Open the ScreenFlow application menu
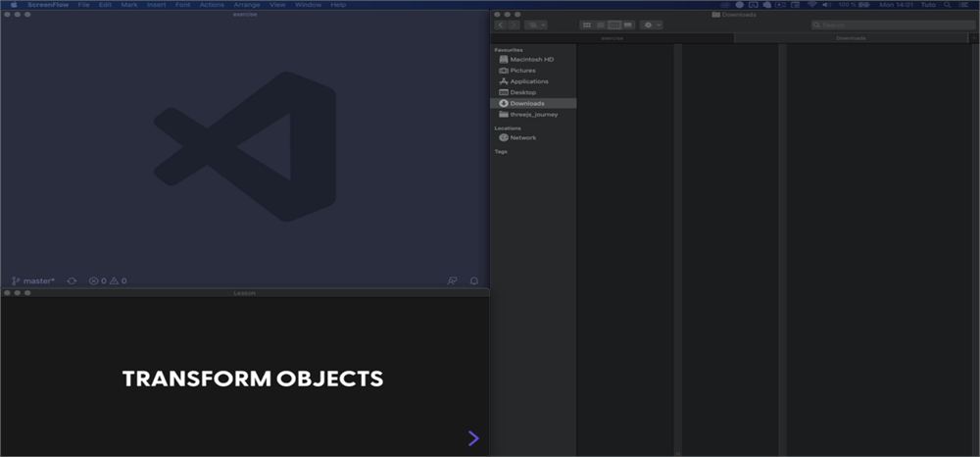This screenshot has height=457, width=980. pyautogui.click(x=48, y=4)
